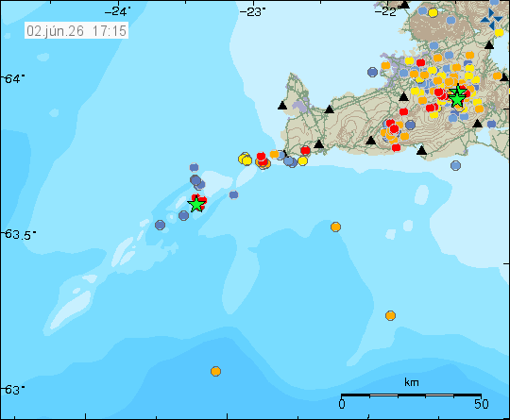Click the longitude label -24

coord(117,11)
